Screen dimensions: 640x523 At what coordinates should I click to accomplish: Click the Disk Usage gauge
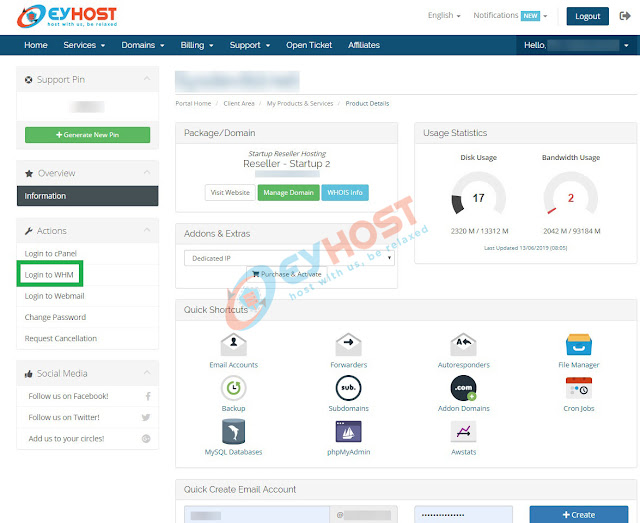pyautogui.click(x=479, y=194)
